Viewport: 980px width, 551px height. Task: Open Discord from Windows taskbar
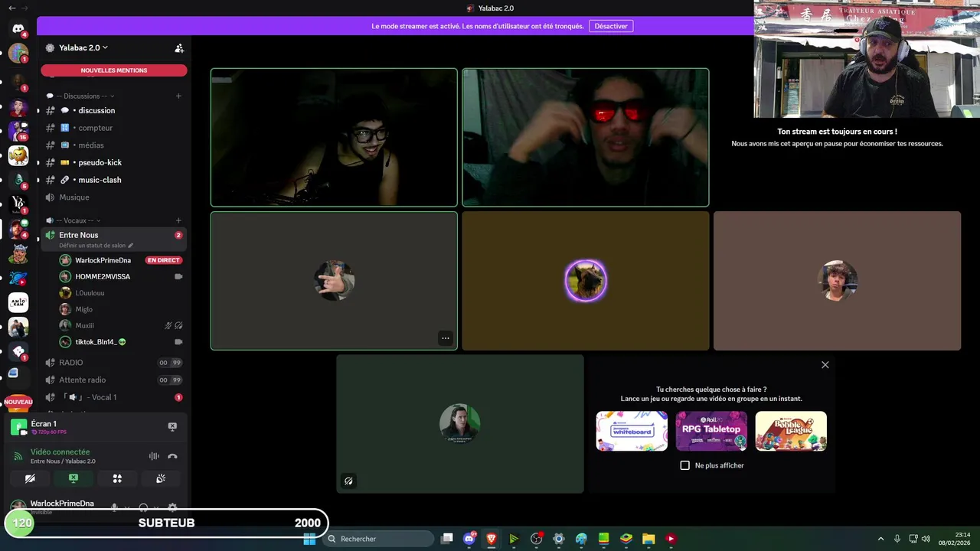point(469,539)
